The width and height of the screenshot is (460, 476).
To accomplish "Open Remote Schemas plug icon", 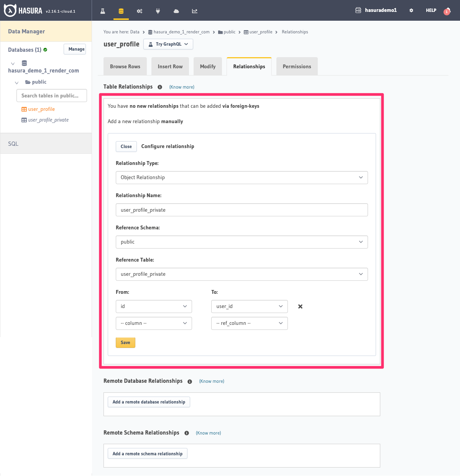I will coord(158,11).
